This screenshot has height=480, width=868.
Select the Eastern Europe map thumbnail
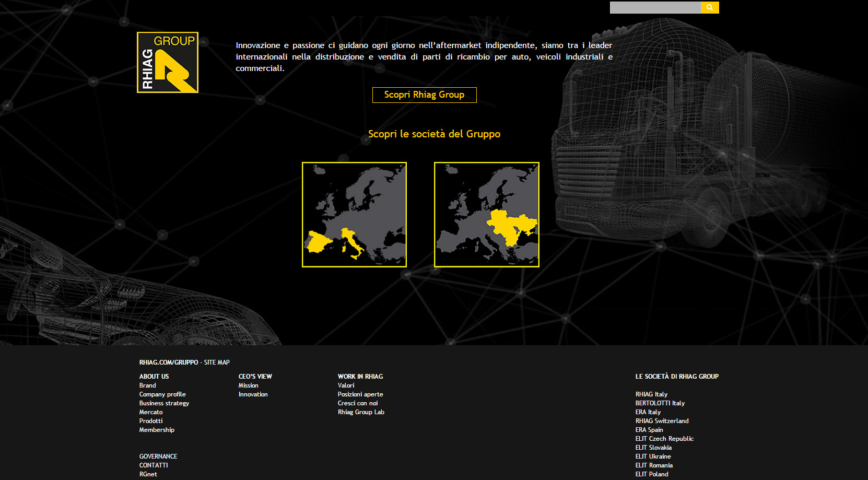click(x=487, y=215)
